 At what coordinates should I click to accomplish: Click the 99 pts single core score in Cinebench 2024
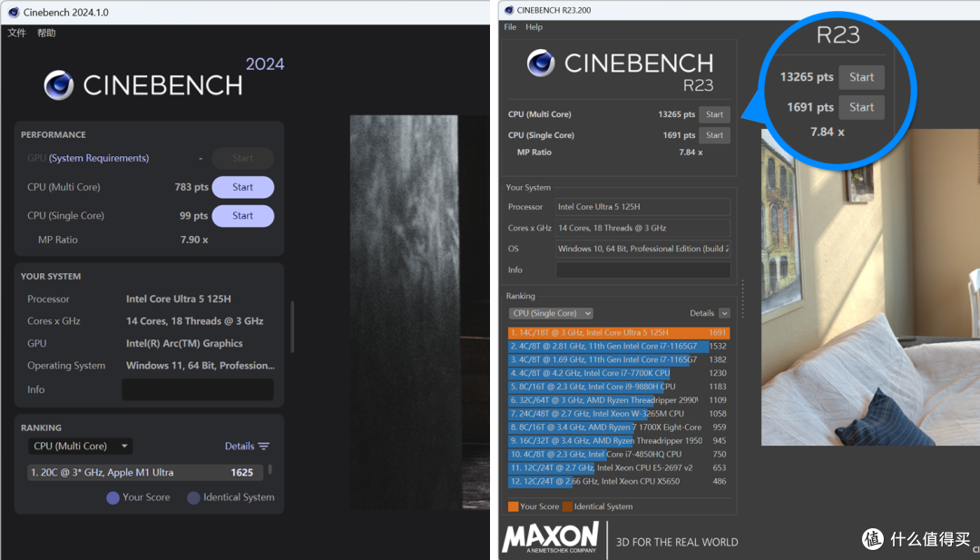click(x=194, y=216)
